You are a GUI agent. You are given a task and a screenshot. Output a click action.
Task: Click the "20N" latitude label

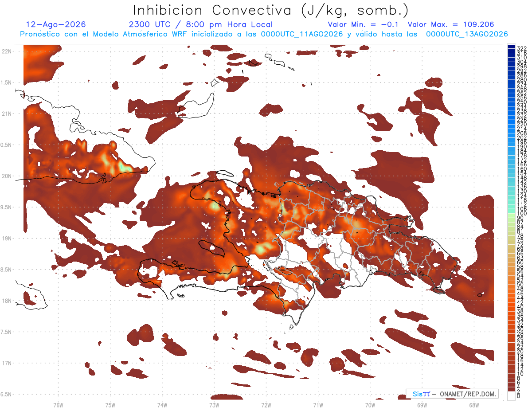point(6,176)
